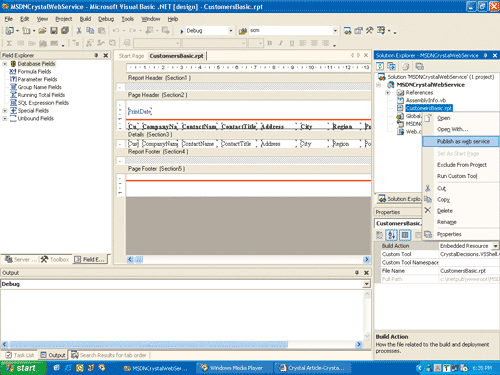Switch to Windows Media Player taskbar button

[x=233, y=368]
